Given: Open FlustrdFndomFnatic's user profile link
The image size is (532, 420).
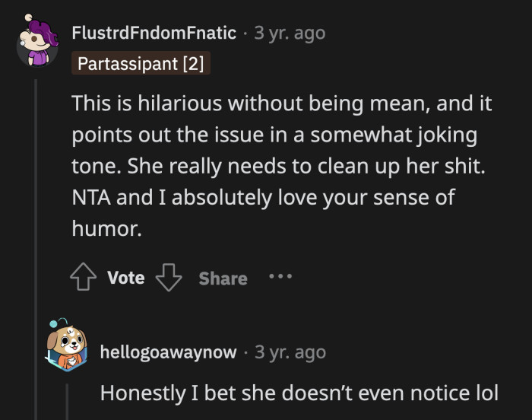Looking at the screenshot, I should 154,33.
